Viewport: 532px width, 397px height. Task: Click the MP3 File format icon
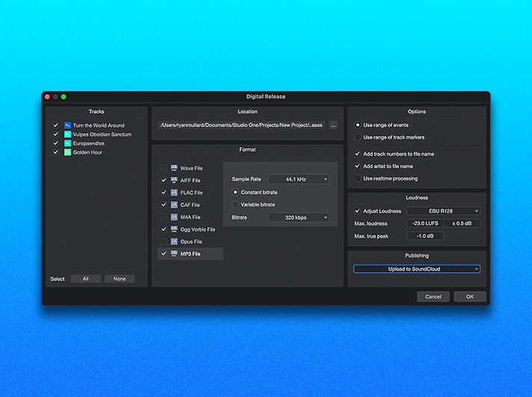(x=174, y=253)
